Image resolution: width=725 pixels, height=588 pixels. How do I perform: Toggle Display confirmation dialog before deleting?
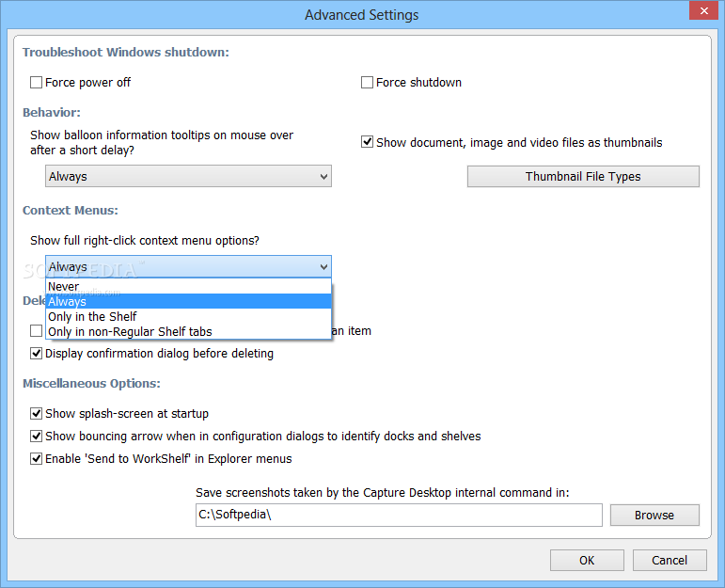pyautogui.click(x=36, y=354)
